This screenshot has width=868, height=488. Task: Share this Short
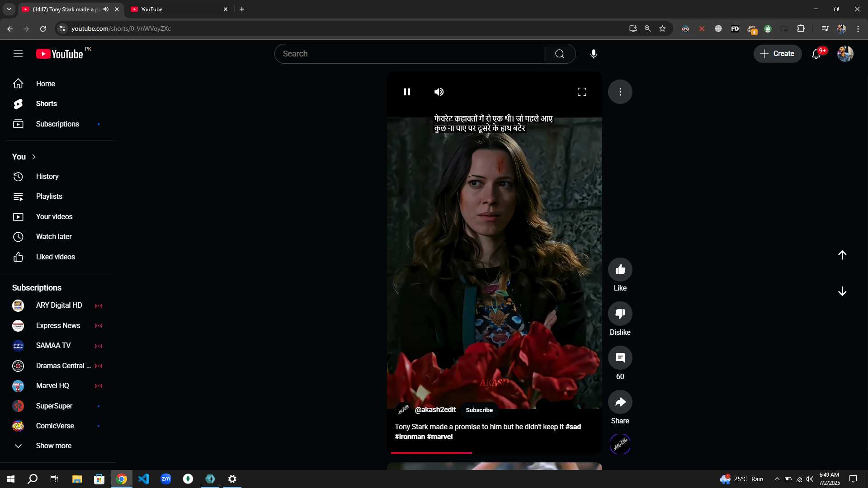coord(620,402)
